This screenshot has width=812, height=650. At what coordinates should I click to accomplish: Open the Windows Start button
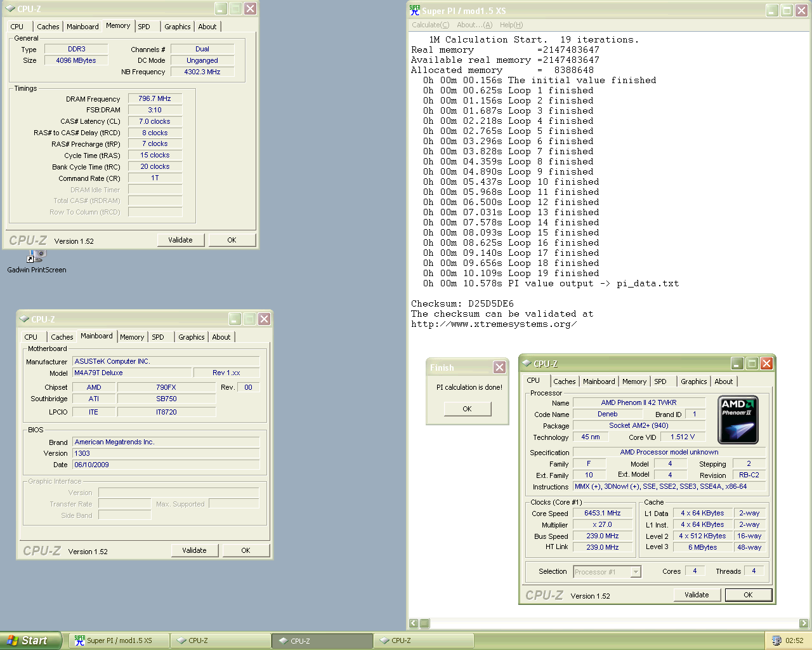click(x=30, y=640)
